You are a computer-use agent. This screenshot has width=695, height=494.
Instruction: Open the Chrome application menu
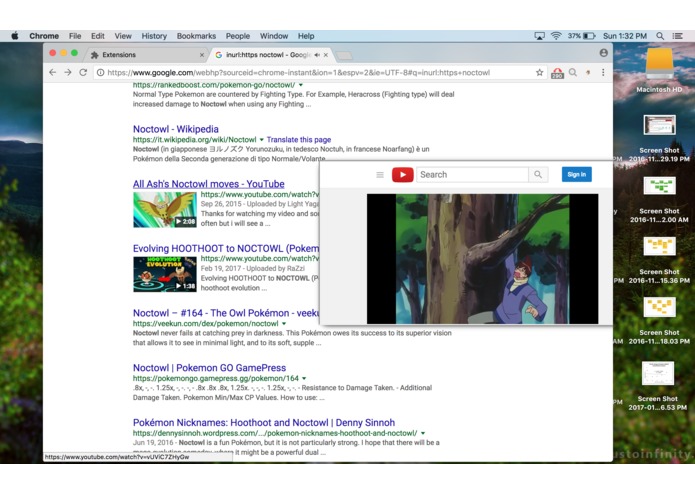44,36
